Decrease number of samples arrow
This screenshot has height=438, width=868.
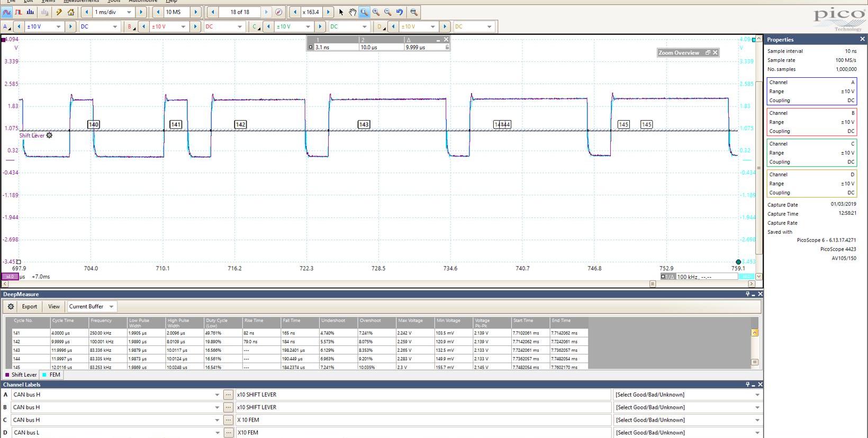click(158, 12)
